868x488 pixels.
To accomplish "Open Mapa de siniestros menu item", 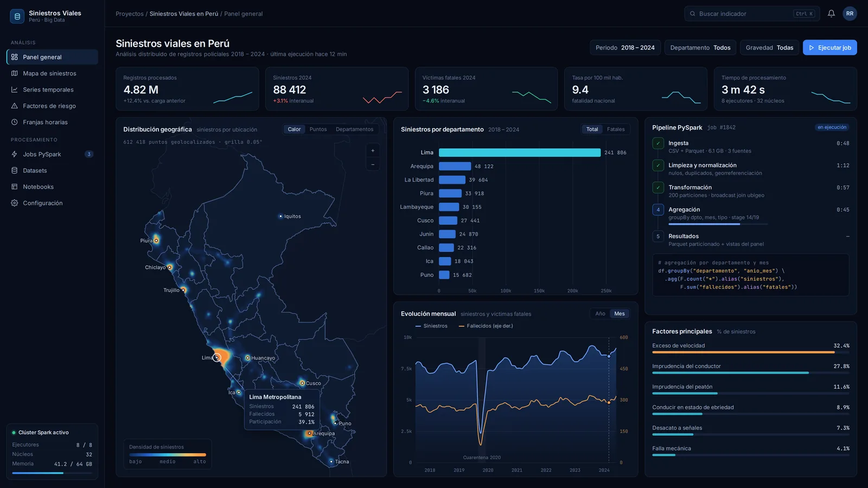I will point(52,73).
